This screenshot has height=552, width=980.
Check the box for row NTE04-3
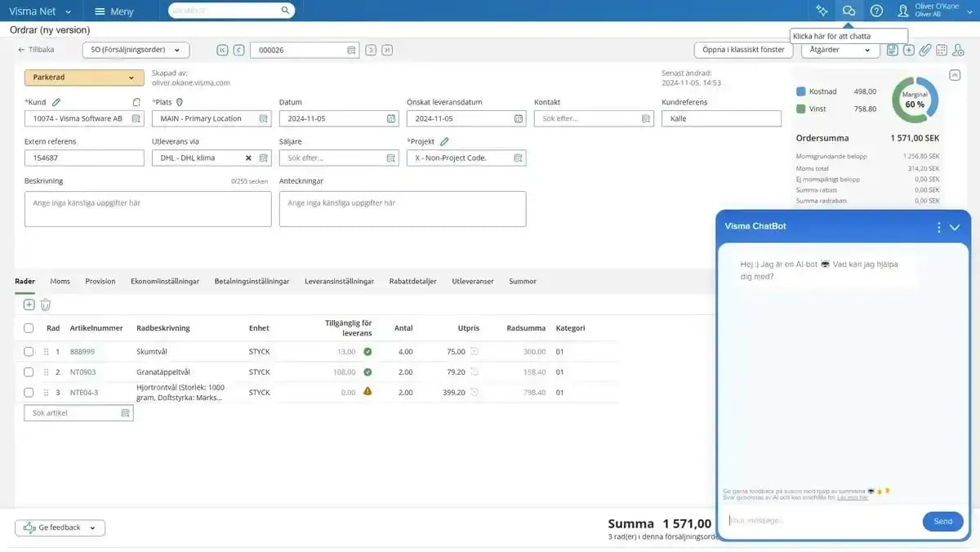click(x=29, y=393)
